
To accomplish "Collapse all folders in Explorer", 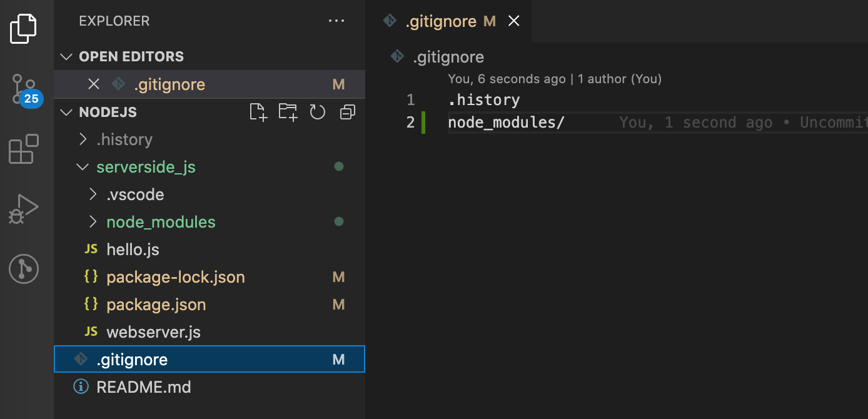I will click(347, 113).
